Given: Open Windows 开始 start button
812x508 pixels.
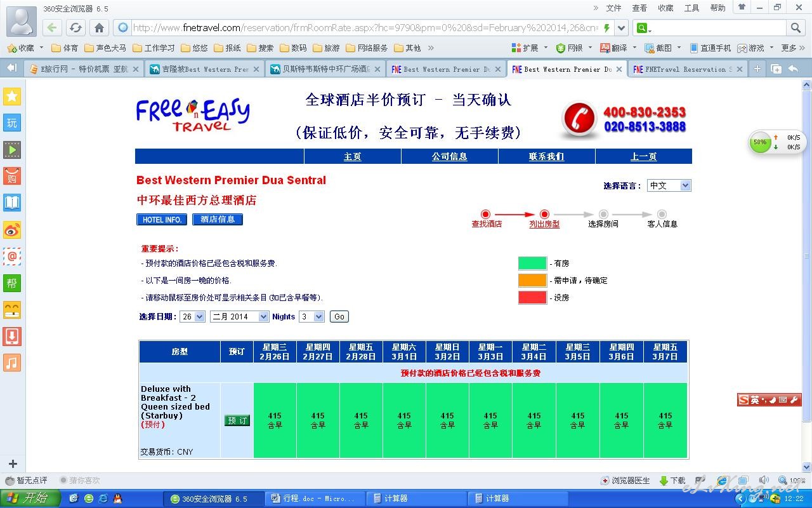Looking at the screenshot, I should [30, 498].
